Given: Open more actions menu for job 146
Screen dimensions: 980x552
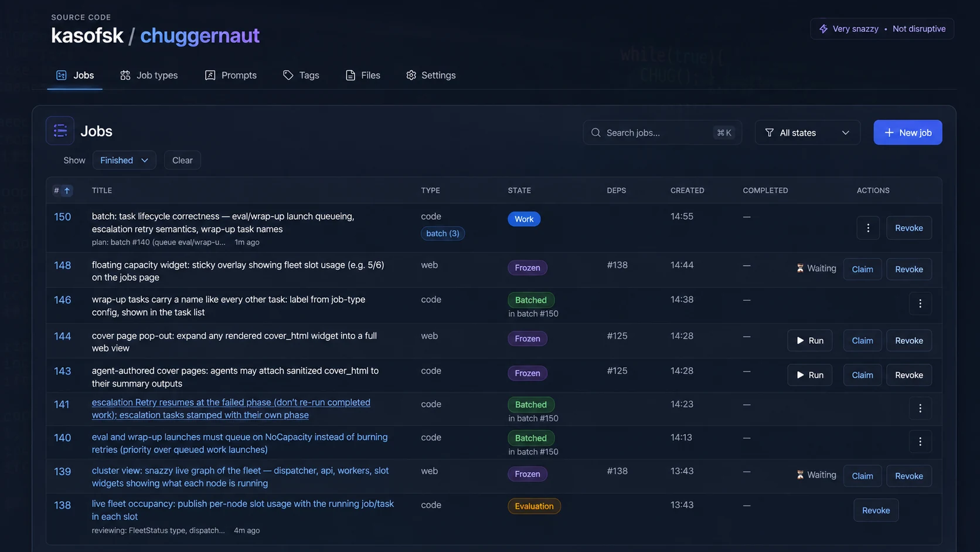Looking at the screenshot, I should 920,303.
